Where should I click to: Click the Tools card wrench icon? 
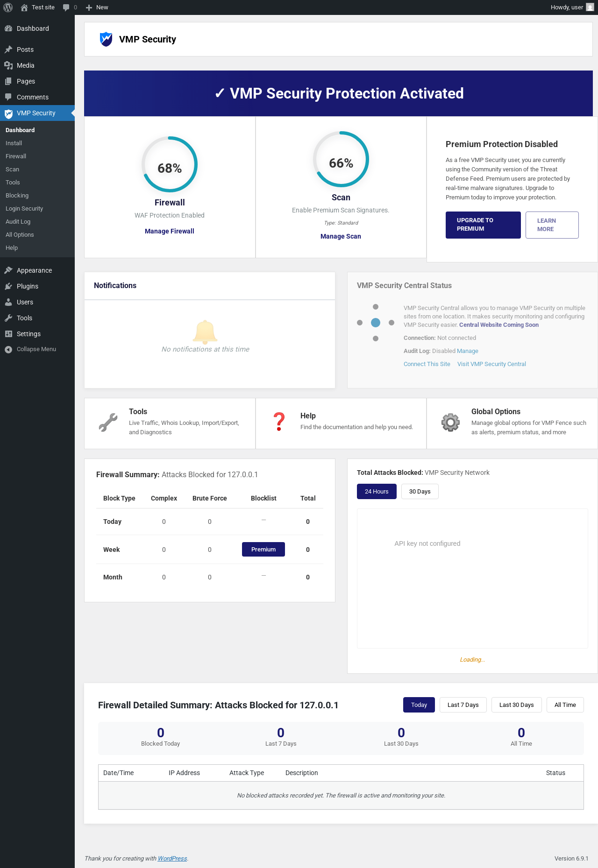click(108, 423)
